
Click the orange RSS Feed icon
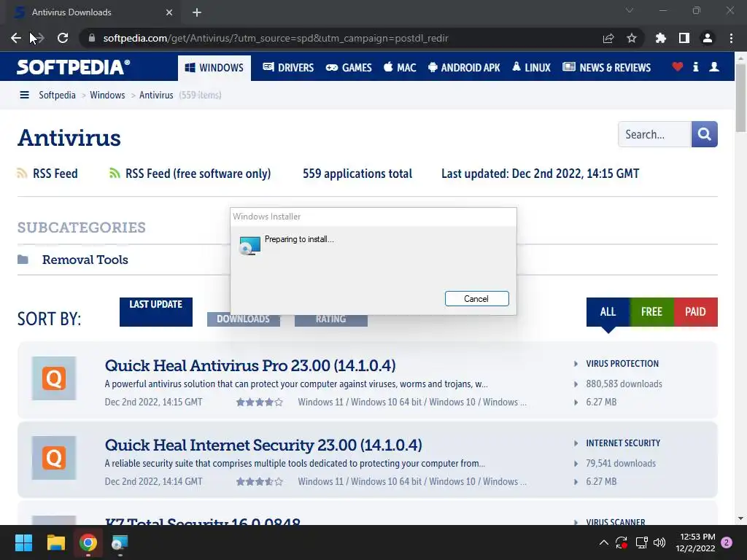pos(22,174)
